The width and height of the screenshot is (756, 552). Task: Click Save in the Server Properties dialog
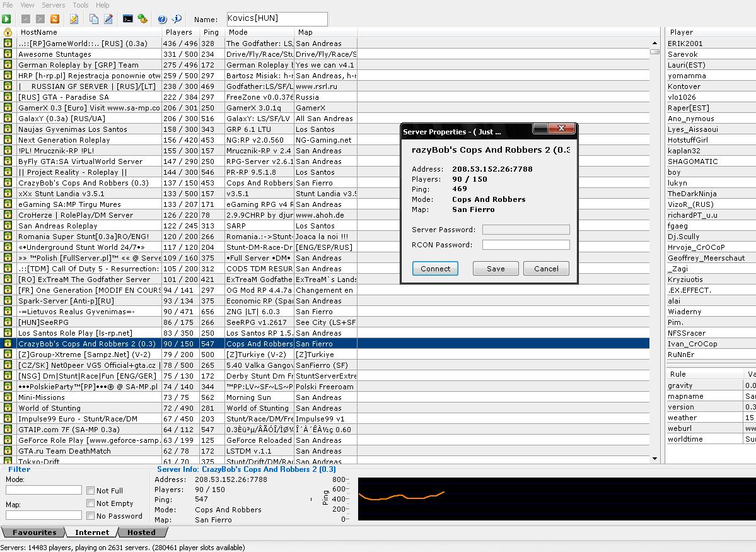tap(496, 269)
